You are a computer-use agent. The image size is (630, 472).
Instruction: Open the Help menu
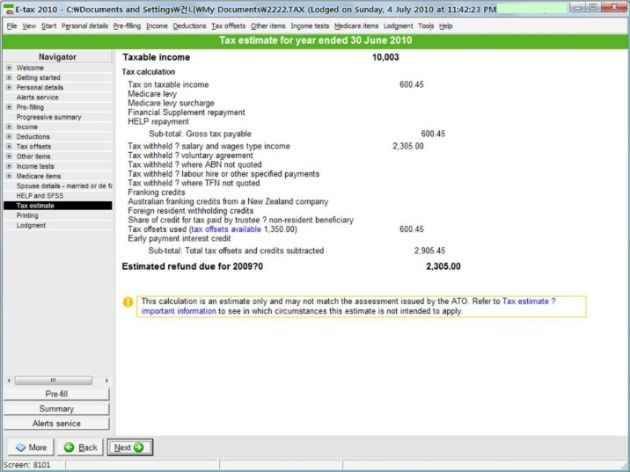click(x=446, y=26)
